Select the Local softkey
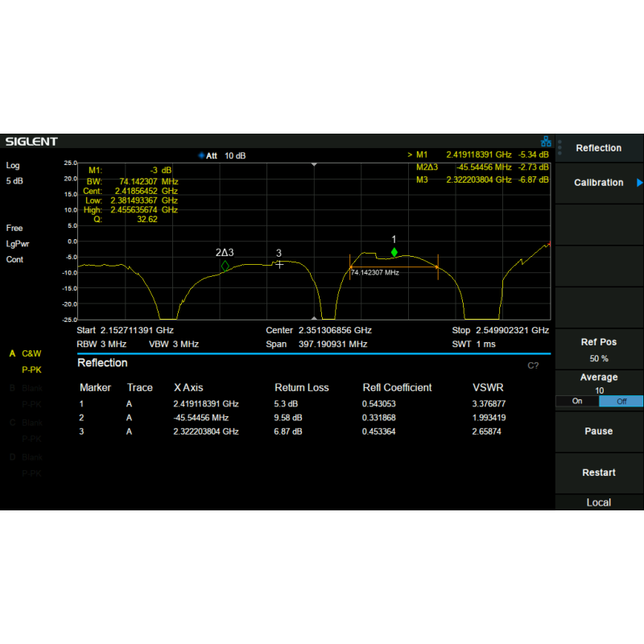This screenshot has height=644, width=644. point(599,502)
